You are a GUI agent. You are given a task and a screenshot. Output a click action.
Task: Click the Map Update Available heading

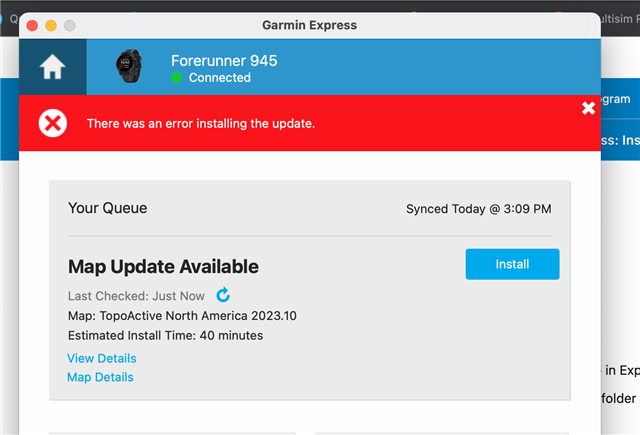(x=163, y=266)
